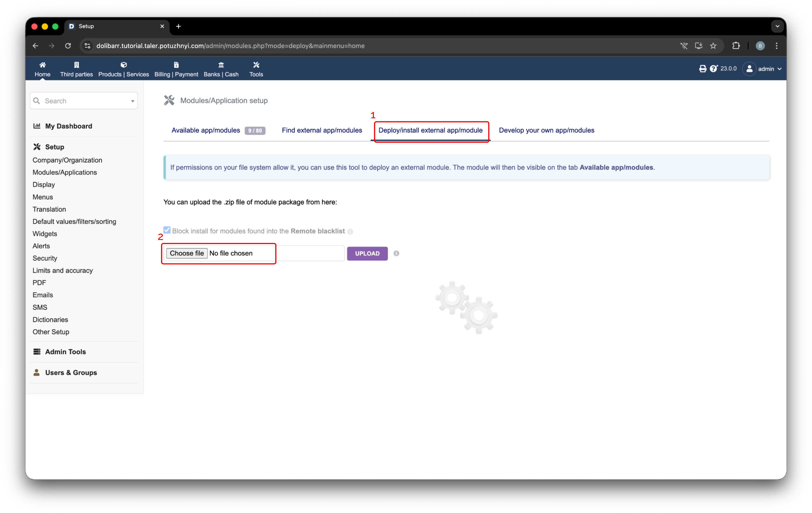Open Billing | Payment invoice icon
Viewport: 812px width, 513px height.
(176, 65)
